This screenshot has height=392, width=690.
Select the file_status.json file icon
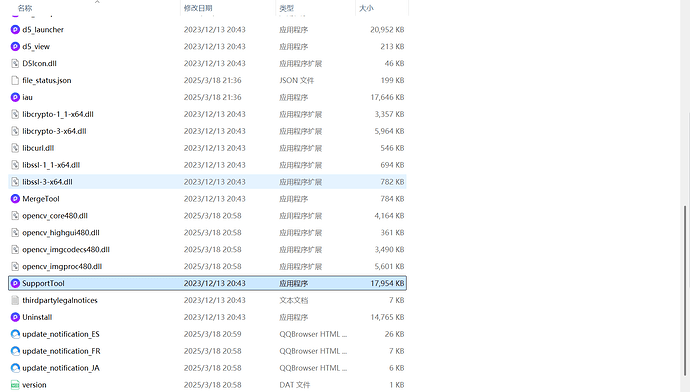(x=15, y=80)
